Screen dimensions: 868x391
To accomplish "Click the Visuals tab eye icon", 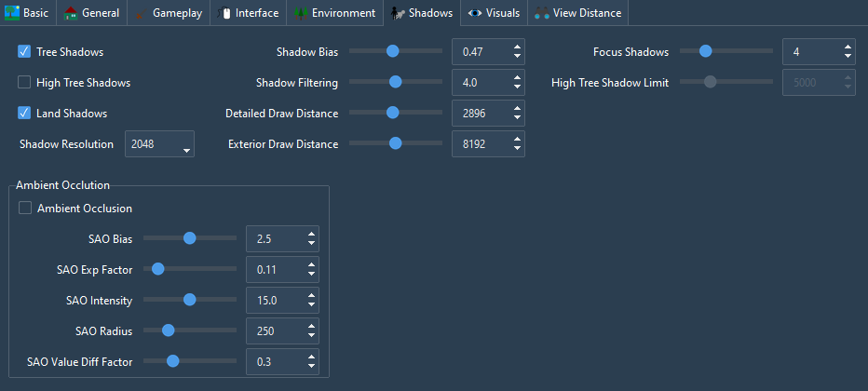I will 474,13.
